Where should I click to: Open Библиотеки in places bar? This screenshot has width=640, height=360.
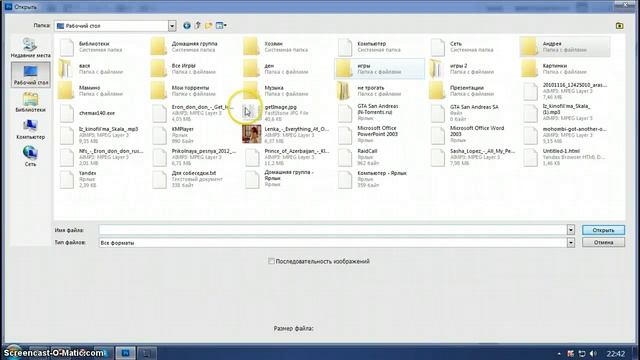click(31, 102)
